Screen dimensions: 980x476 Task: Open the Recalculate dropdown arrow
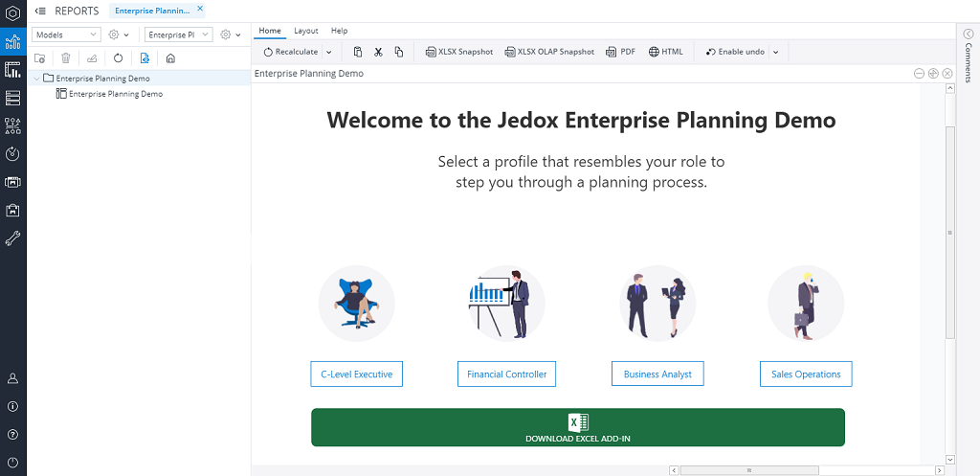click(329, 52)
